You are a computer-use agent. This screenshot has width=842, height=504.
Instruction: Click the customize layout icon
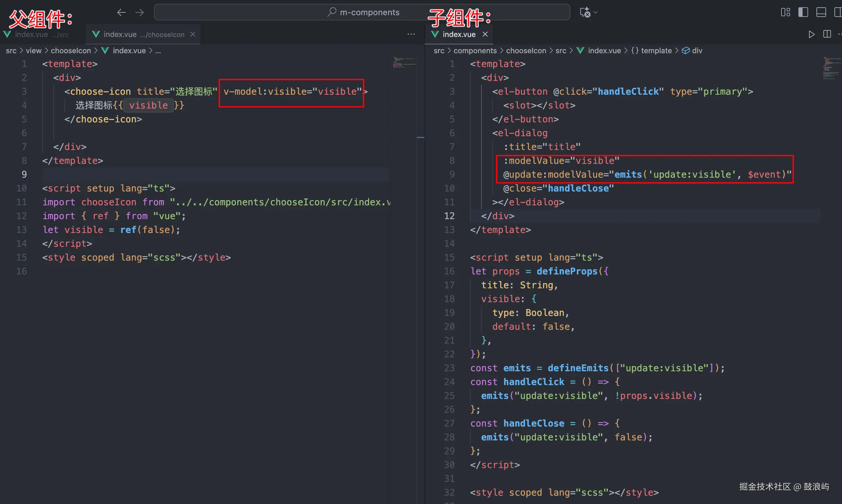pos(785,13)
